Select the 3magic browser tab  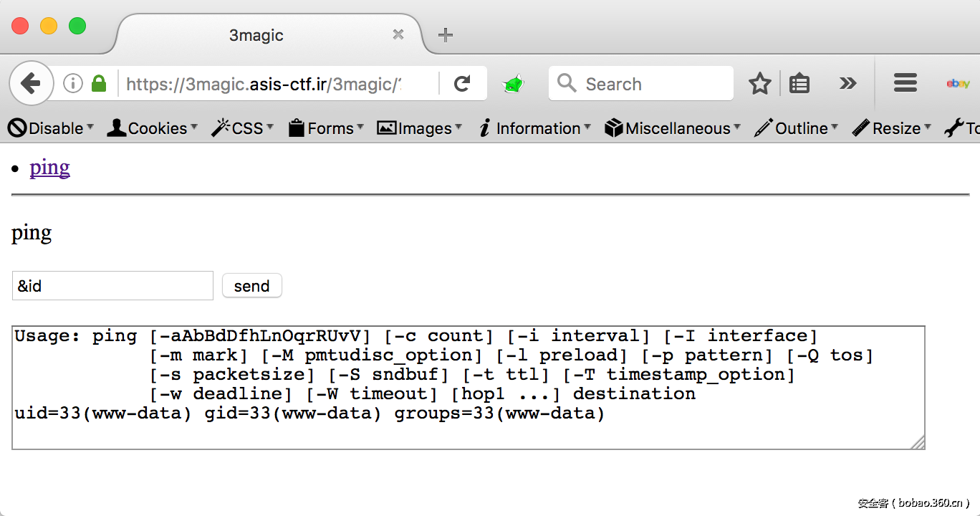click(256, 35)
